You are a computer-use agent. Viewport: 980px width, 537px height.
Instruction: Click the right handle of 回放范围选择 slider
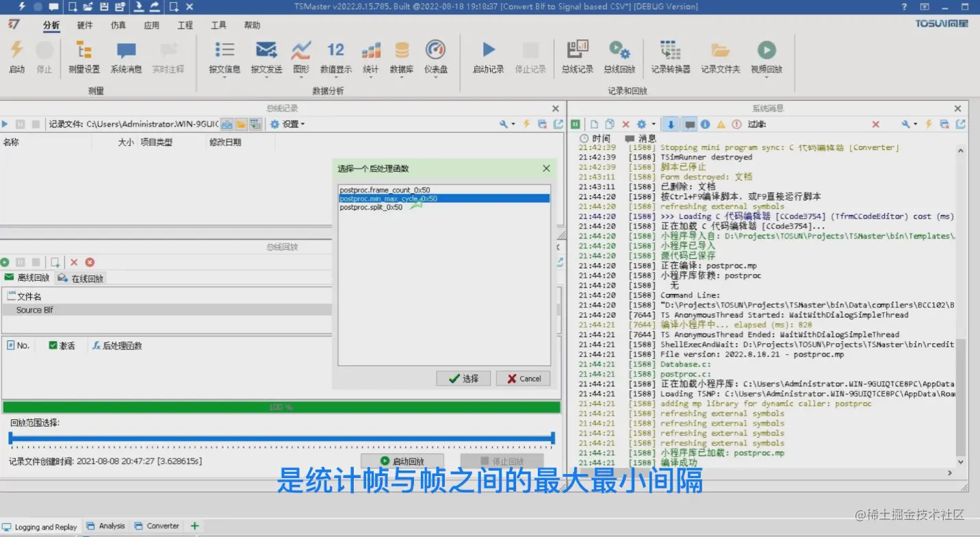(552, 438)
